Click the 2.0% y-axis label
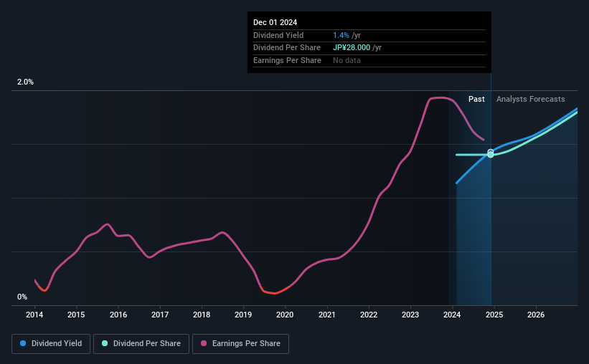589x364 pixels. tap(25, 82)
